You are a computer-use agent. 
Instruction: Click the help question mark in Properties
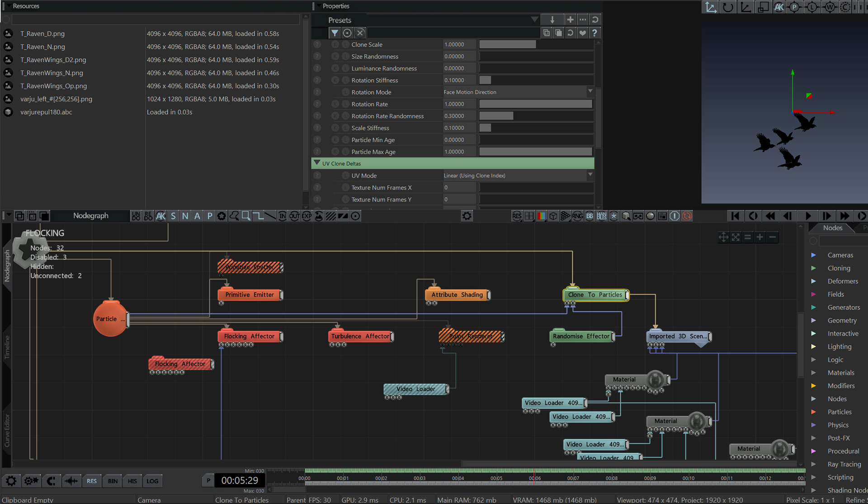594,33
